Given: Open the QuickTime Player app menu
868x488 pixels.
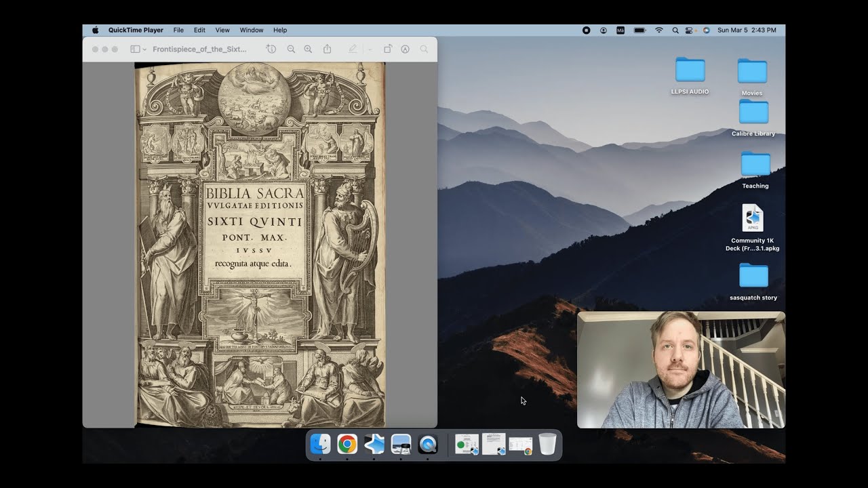Looking at the screenshot, I should click(136, 30).
